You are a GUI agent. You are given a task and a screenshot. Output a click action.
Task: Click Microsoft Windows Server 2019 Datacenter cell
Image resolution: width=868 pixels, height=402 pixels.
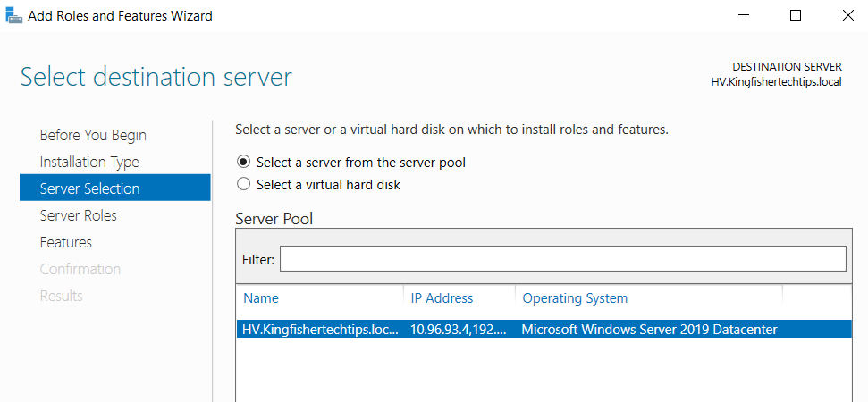pyautogui.click(x=649, y=330)
